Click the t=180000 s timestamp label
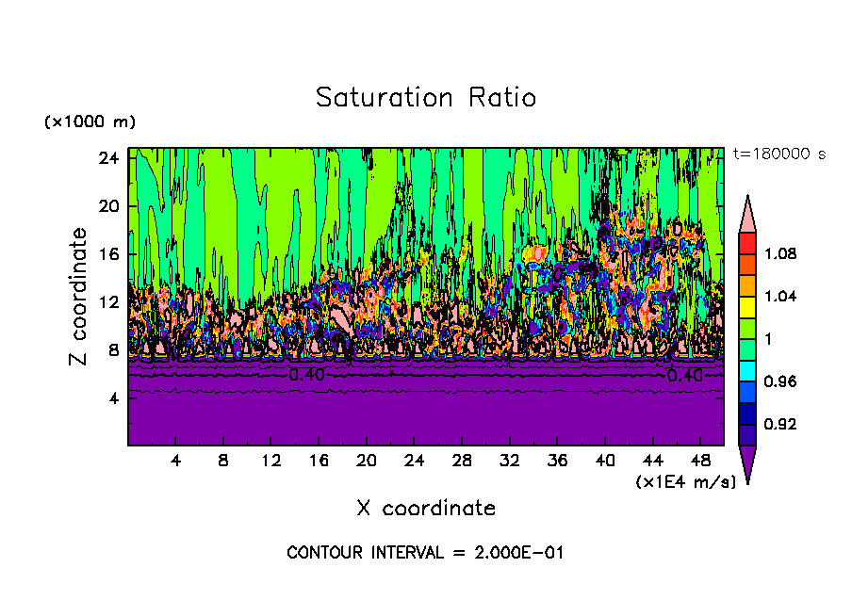Screen dimensions: 852x616 tap(779, 154)
